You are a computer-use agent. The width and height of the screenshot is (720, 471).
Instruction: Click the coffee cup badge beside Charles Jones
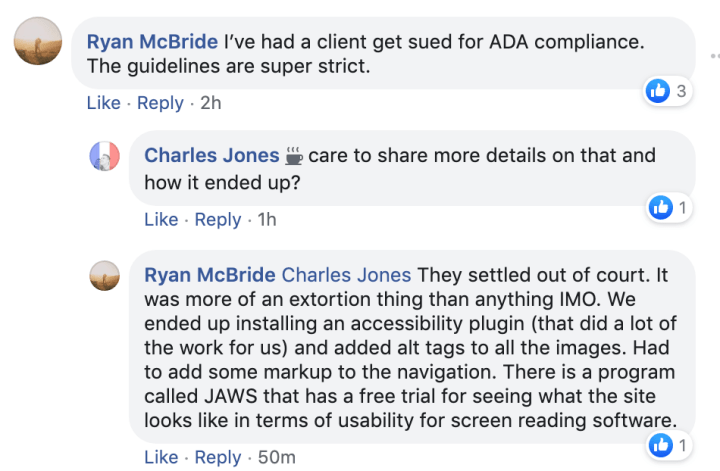coord(294,156)
